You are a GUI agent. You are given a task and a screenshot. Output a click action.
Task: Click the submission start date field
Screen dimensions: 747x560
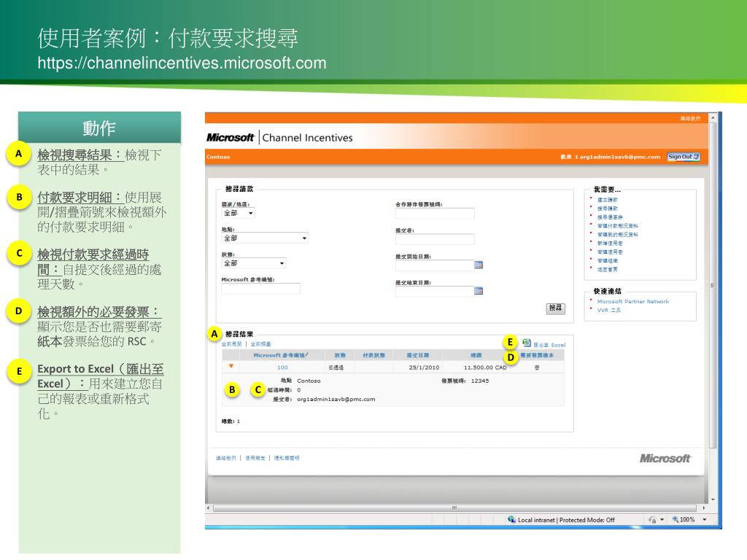[x=434, y=265]
